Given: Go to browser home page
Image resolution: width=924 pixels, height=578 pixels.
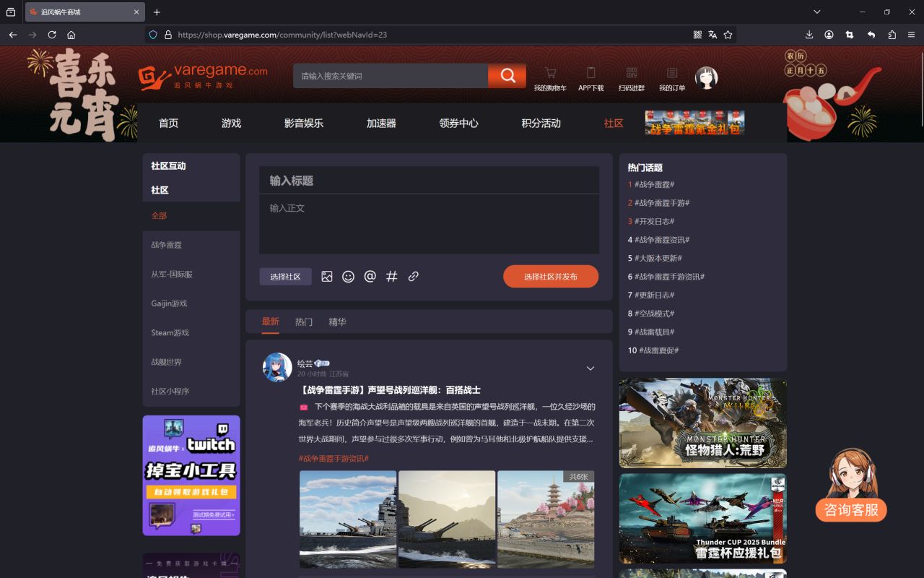Looking at the screenshot, I should click(x=71, y=35).
